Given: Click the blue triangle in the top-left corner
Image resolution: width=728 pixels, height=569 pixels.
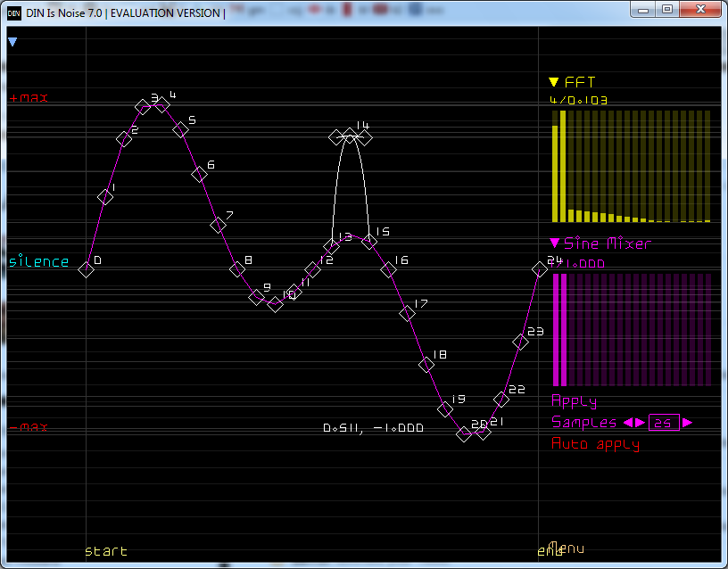Looking at the screenshot, I should pyautogui.click(x=12, y=42).
